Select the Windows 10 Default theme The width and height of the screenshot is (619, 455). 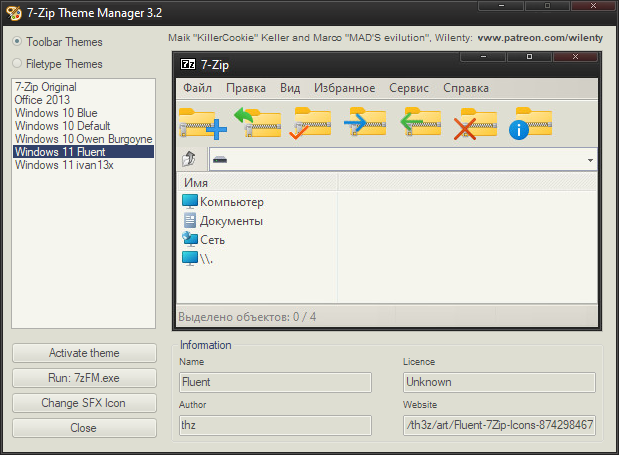click(83, 126)
